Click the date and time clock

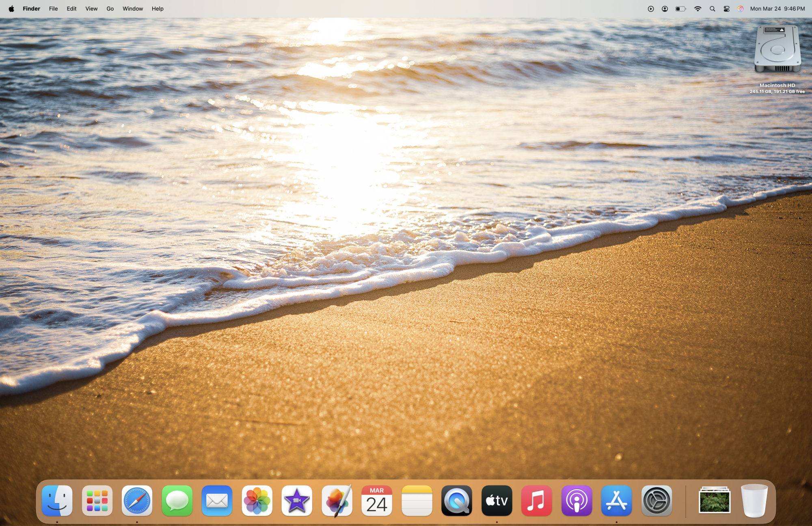(x=777, y=9)
